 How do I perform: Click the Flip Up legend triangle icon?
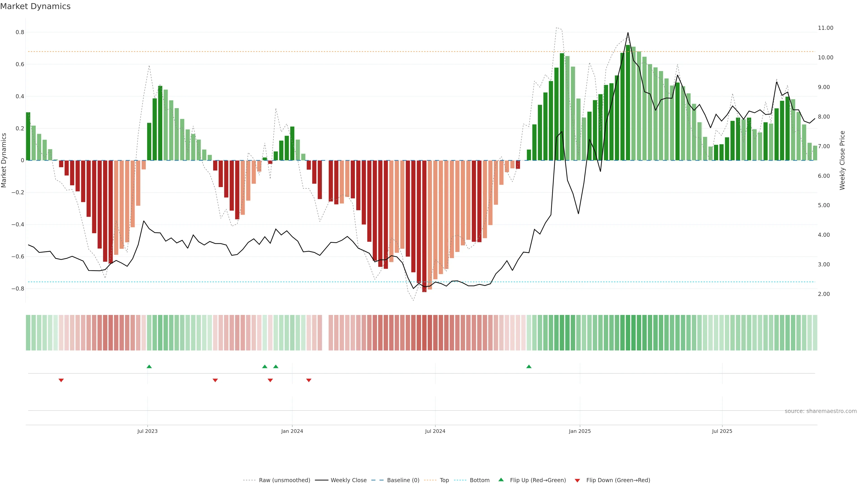tap(501, 480)
